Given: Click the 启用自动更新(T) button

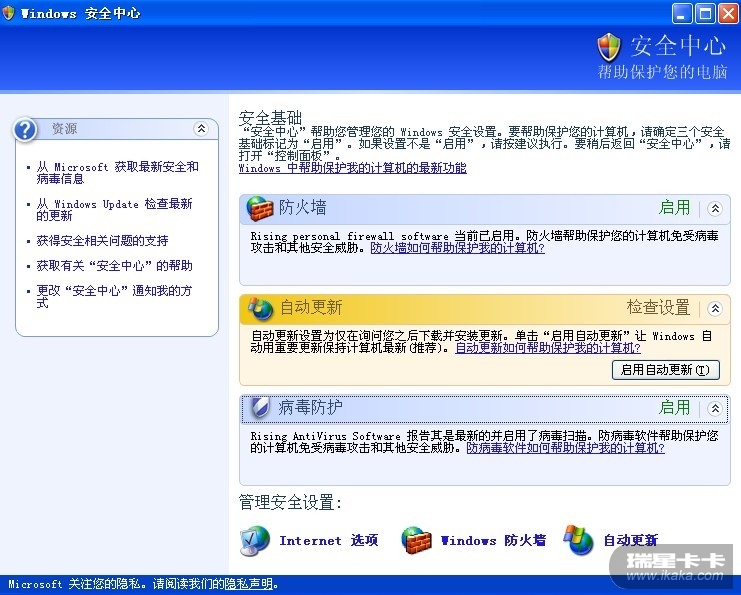Looking at the screenshot, I should 665,370.
